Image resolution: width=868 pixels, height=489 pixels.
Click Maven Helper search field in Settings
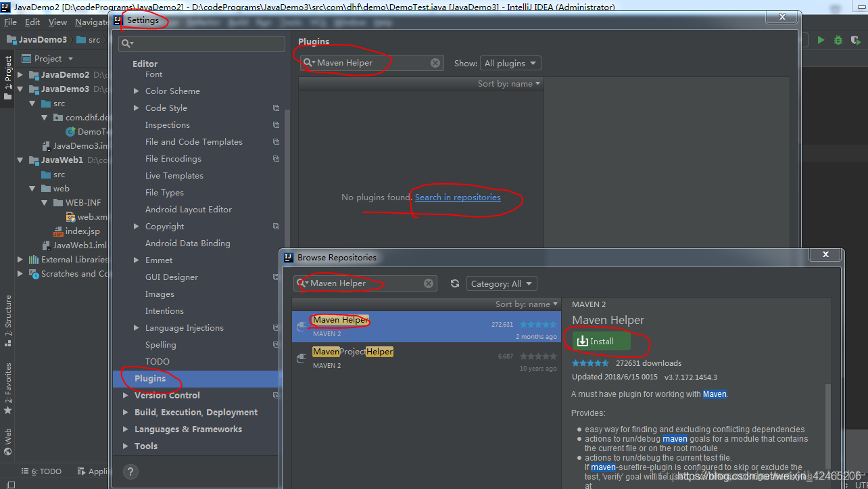click(372, 63)
